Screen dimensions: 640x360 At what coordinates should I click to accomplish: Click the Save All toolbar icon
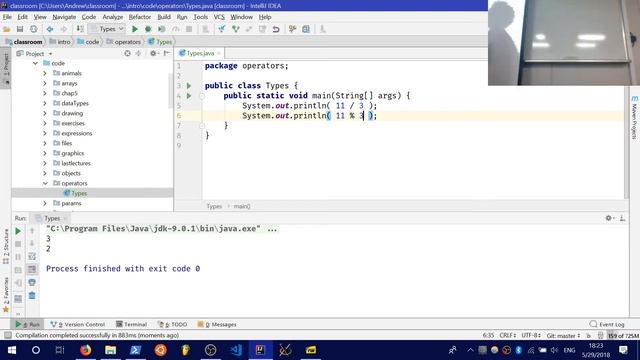(x=20, y=29)
